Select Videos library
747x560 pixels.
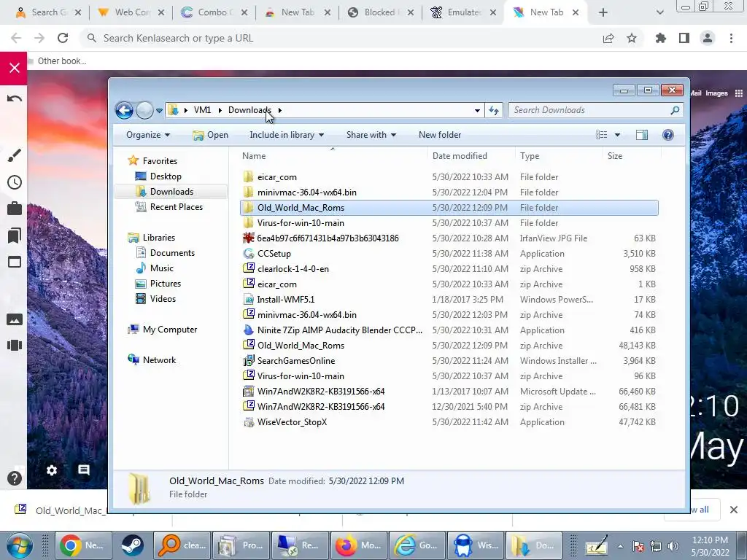(163, 298)
